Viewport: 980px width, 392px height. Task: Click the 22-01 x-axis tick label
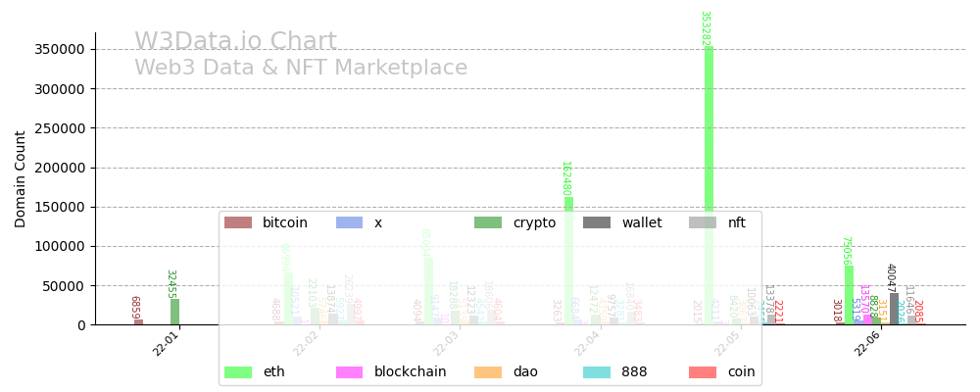coord(167,344)
